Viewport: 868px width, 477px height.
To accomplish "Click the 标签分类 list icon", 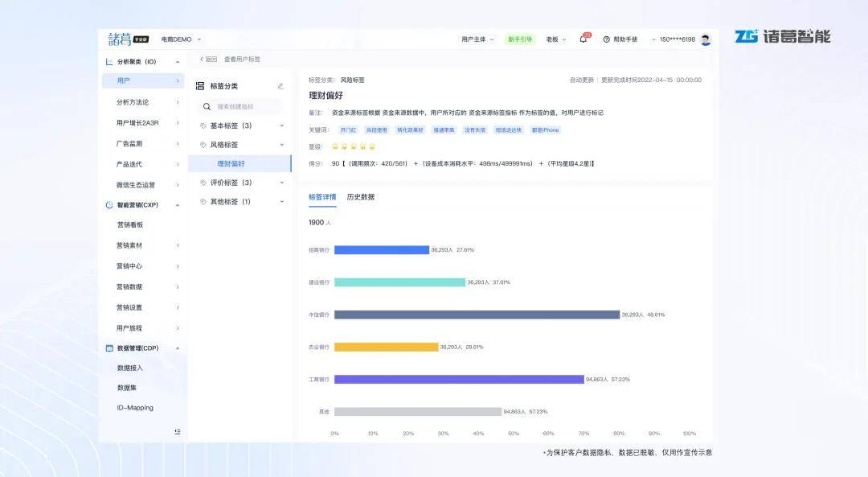I will pyautogui.click(x=200, y=86).
